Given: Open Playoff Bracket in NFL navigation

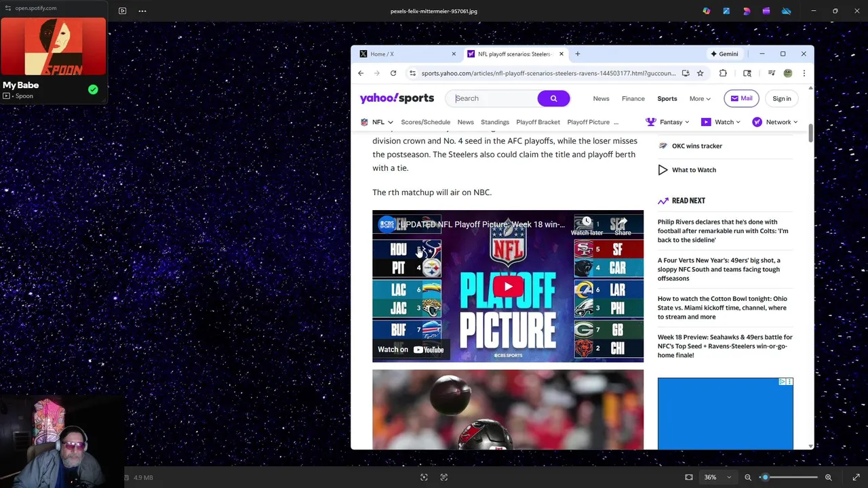Looking at the screenshot, I should (538, 122).
